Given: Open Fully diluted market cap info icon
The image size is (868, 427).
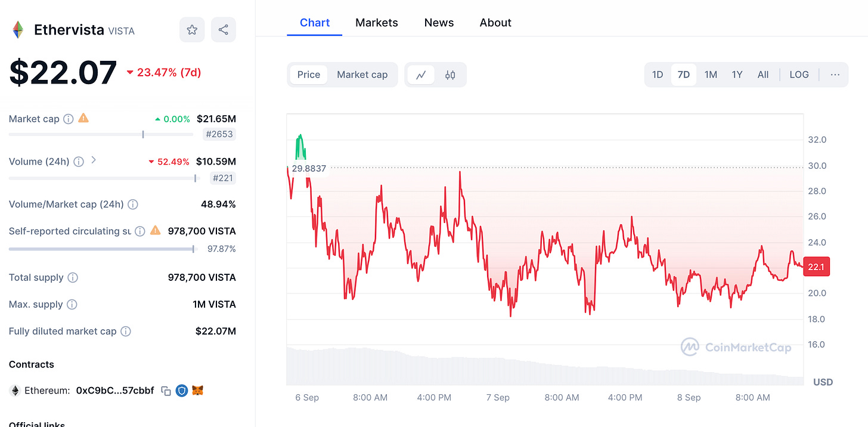Looking at the screenshot, I should [126, 332].
